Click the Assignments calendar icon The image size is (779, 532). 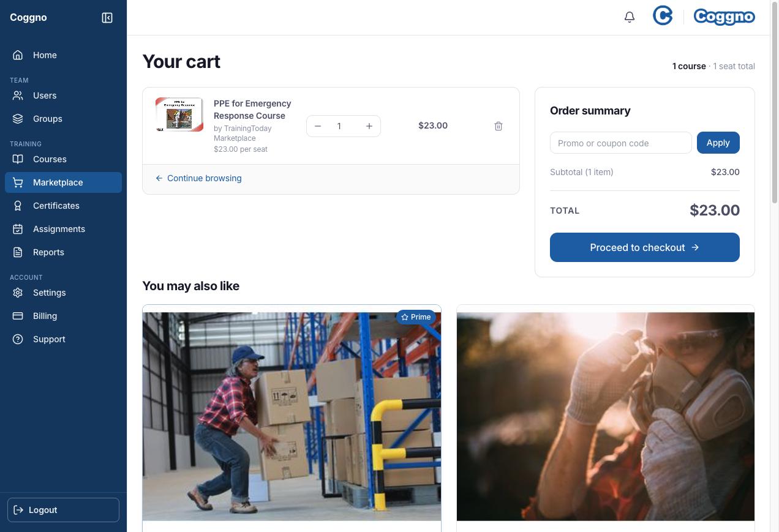point(18,229)
